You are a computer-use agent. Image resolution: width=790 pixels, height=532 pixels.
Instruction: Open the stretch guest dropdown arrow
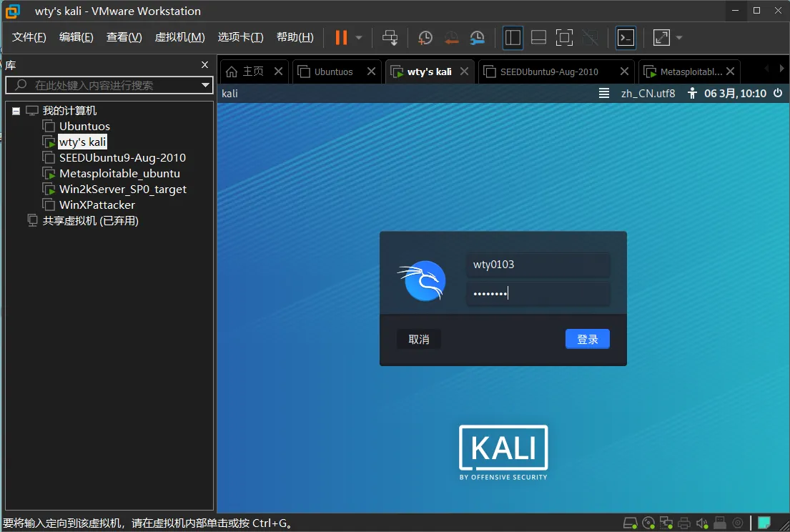678,38
